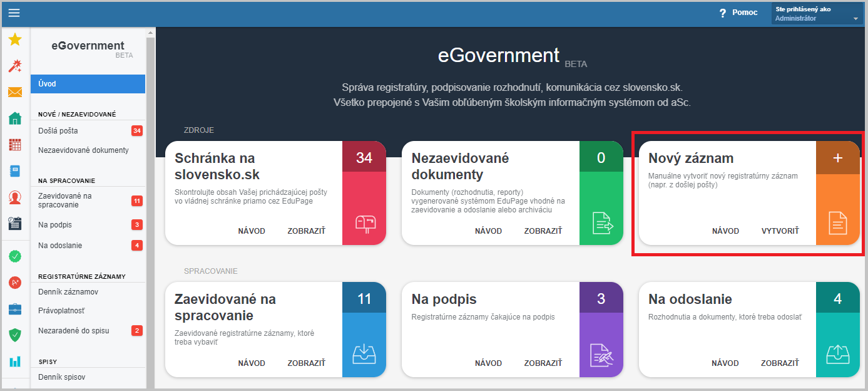This screenshot has height=391, width=868.
Task: Open the orange envelope messages icon
Action: pos(15,92)
